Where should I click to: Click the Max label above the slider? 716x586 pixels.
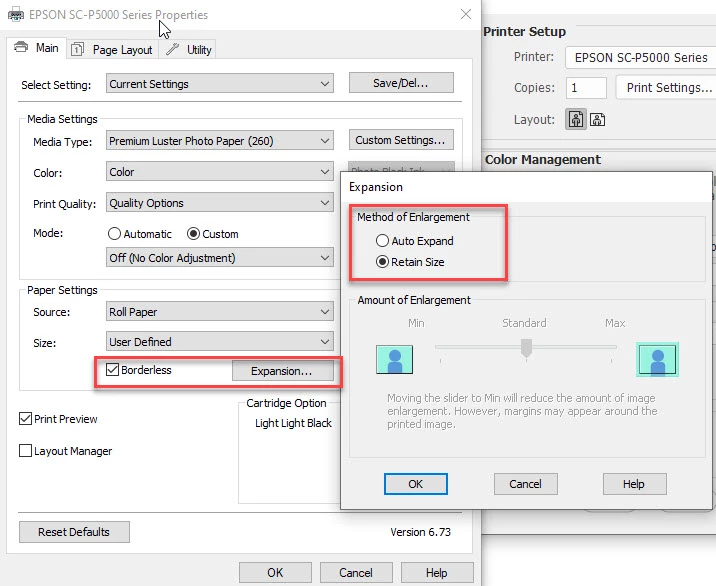(x=615, y=323)
